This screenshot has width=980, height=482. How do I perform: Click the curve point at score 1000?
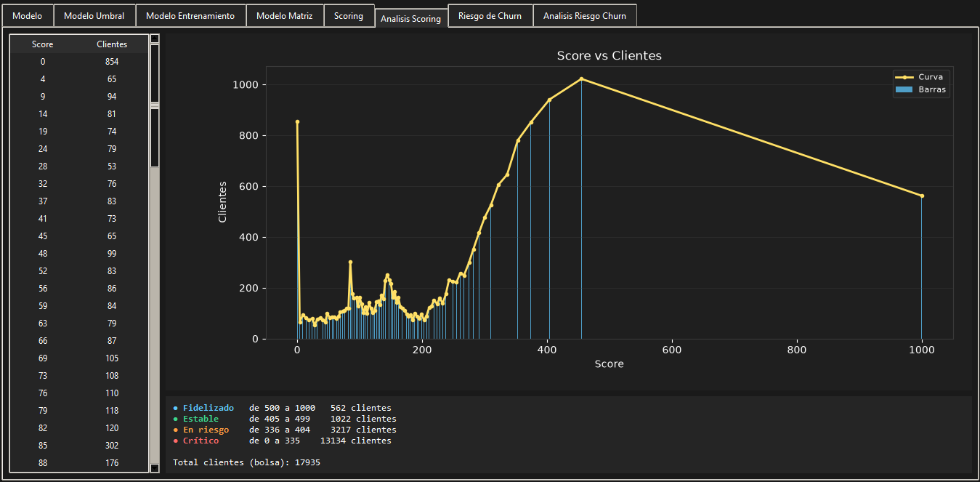click(922, 196)
